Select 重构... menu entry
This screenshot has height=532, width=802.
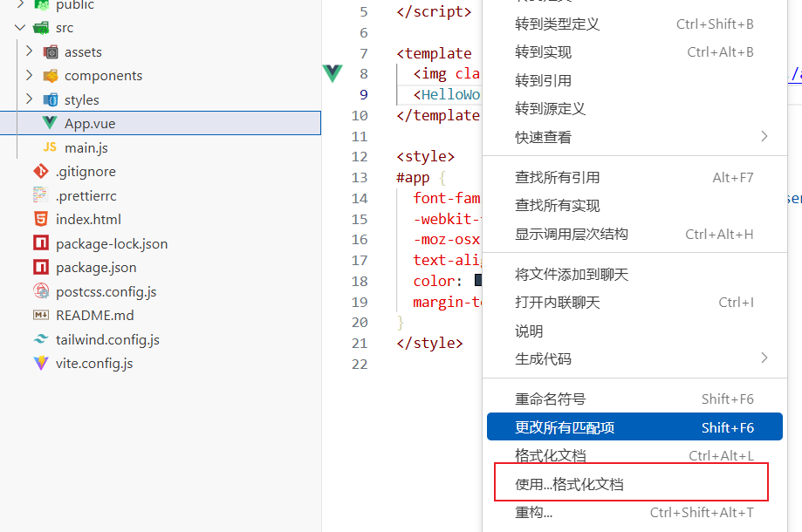point(634,512)
